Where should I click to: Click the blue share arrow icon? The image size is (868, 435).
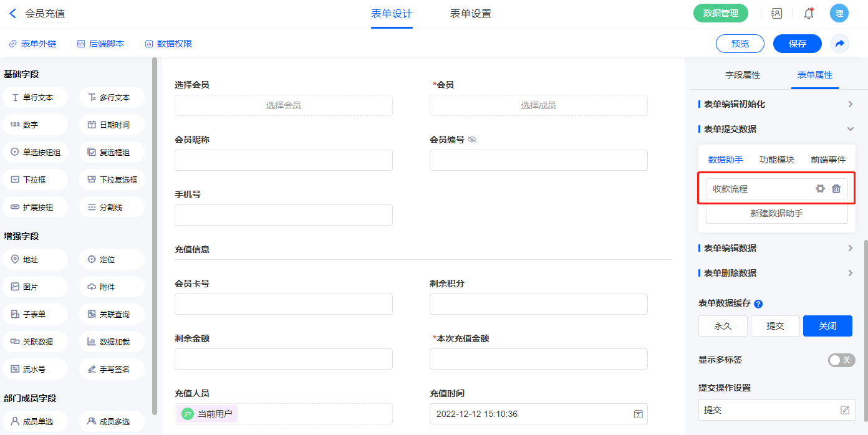click(840, 44)
